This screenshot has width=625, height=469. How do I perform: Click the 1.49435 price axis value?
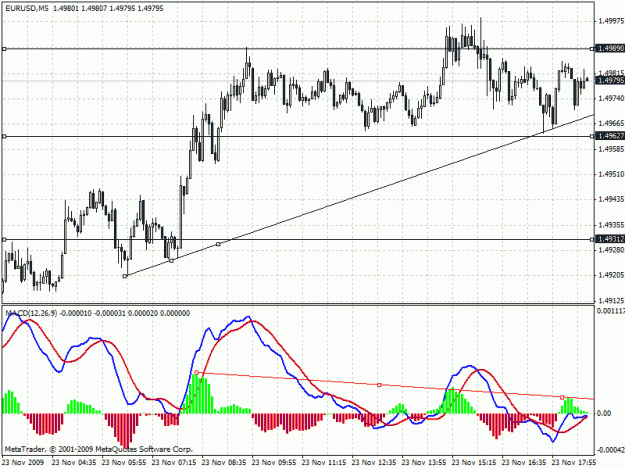pos(611,199)
